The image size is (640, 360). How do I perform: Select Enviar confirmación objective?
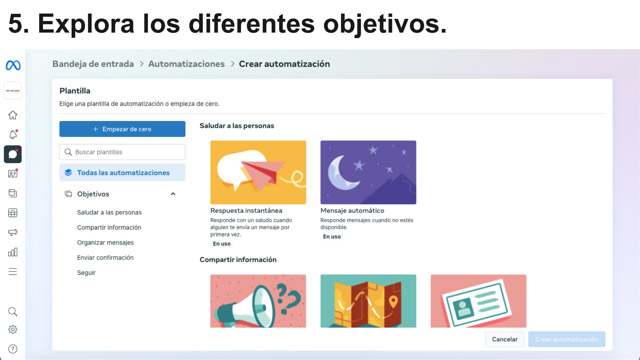tap(105, 258)
